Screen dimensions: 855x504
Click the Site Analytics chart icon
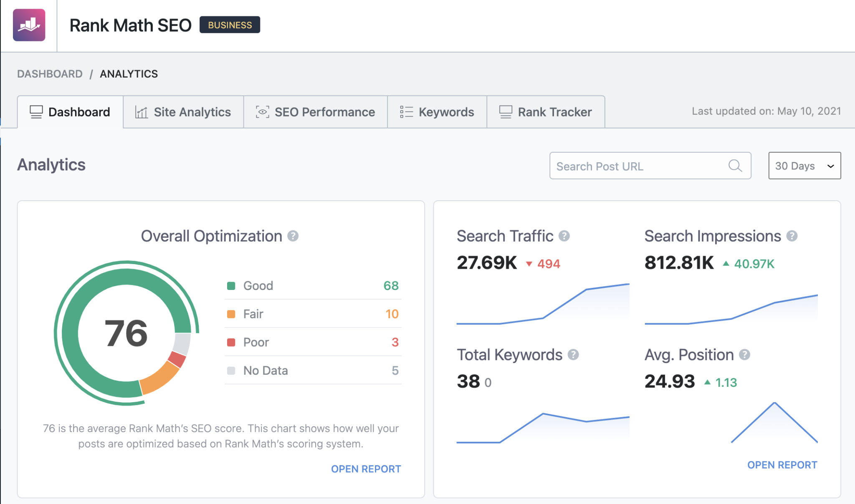[142, 112]
